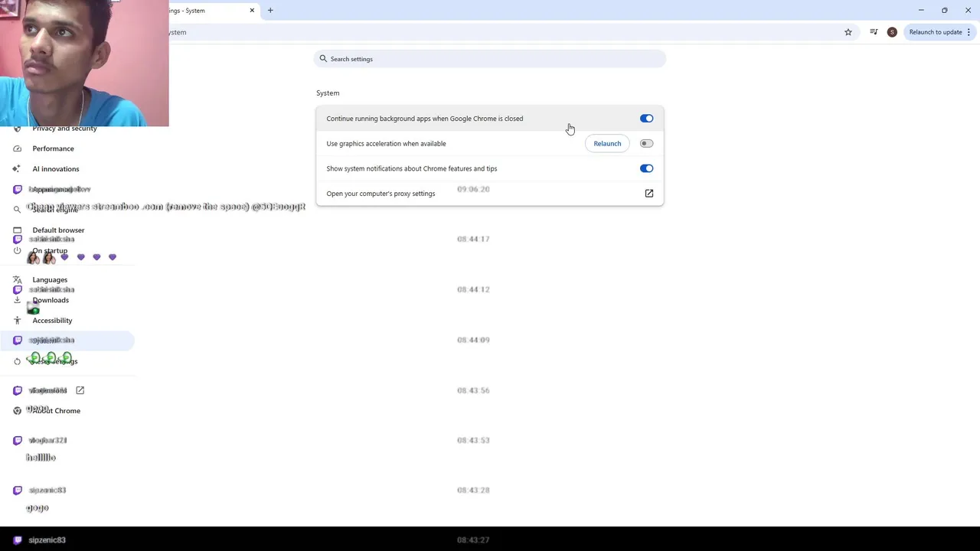Screen dimensions: 980x551
Task: Click the Search engine magnifier icon in sidebar
Action: 17,209
